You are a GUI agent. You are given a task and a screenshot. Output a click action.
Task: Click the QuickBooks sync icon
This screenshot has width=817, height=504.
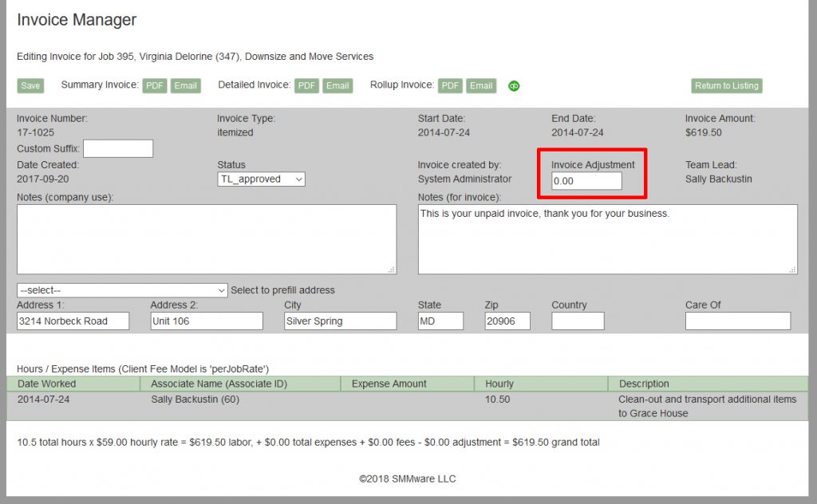pos(513,85)
